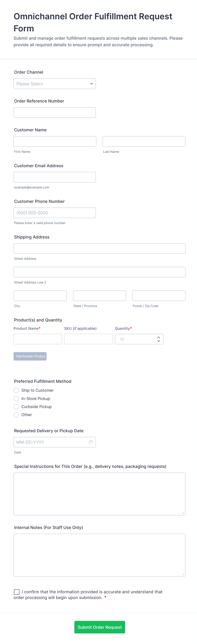Click the calendar icon in date field
Image resolution: width=197 pixels, height=644 pixels.
pos(91,442)
